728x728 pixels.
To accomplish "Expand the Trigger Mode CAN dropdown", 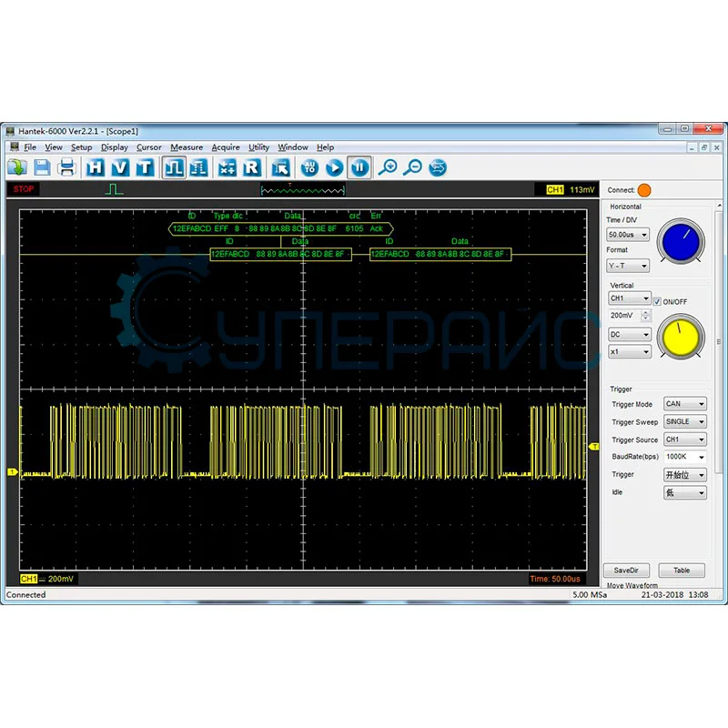I will tap(685, 404).
